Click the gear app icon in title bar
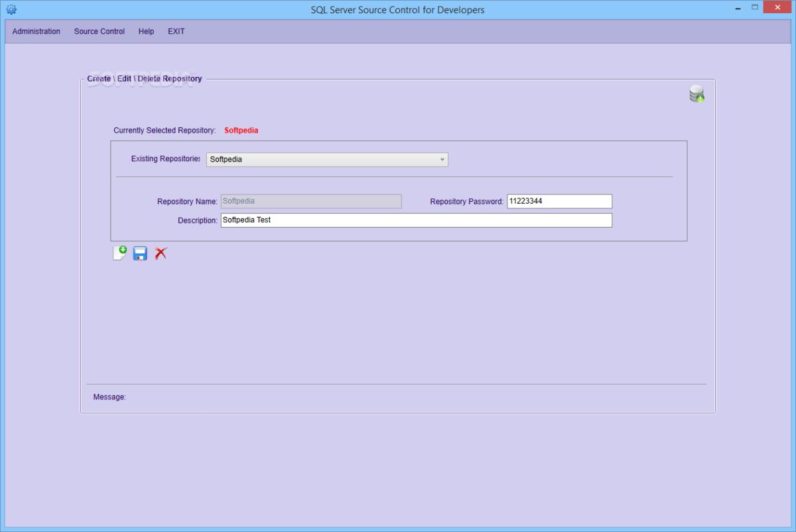This screenshot has width=796, height=532. click(x=11, y=10)
